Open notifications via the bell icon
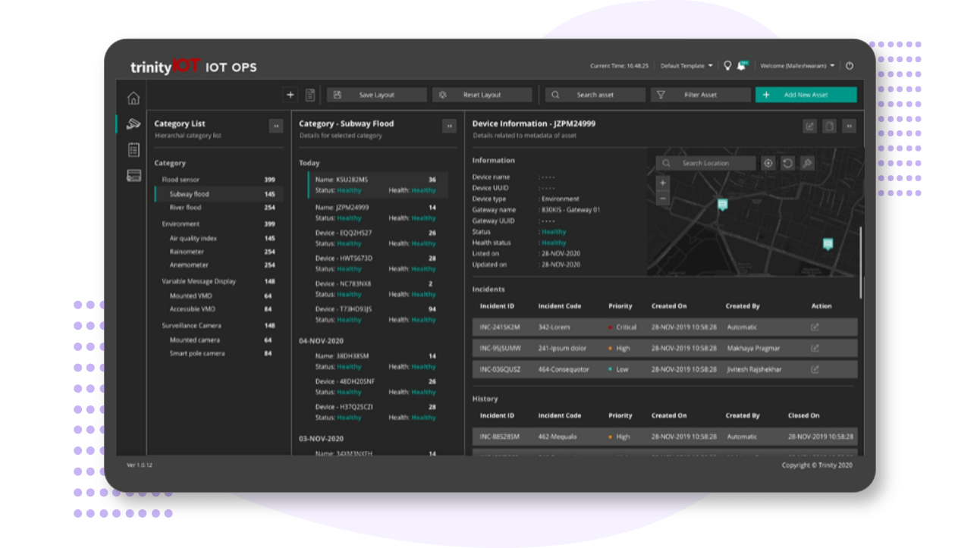The image size is (980, 548). (742, 65)
